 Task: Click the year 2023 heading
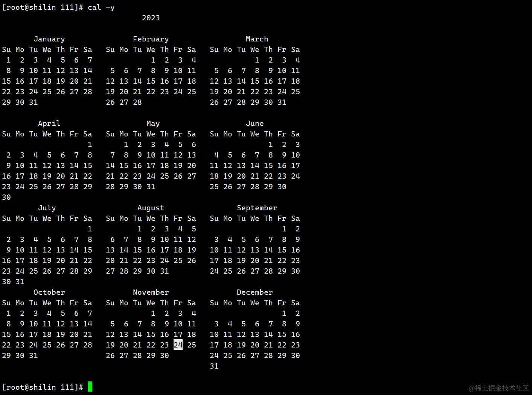(x=151, y=18)
